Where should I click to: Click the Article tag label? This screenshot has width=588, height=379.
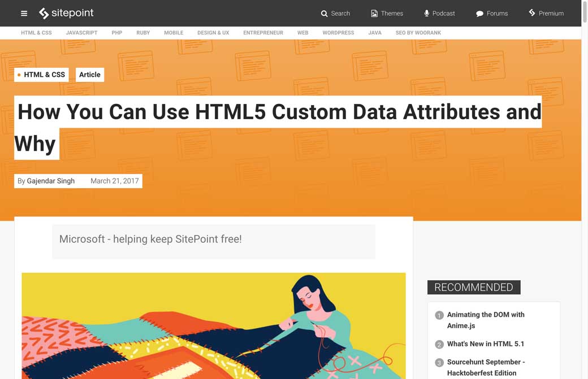pos(90,75)
